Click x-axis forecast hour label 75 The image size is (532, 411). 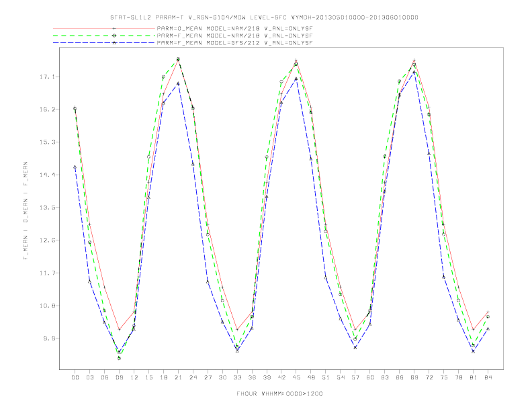pos(444,377)
